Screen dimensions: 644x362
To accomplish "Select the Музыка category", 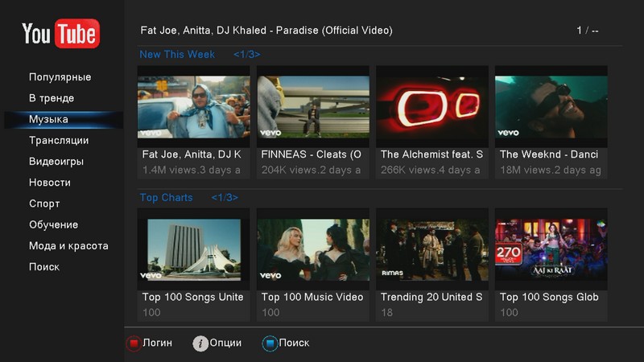I will 64,119.
